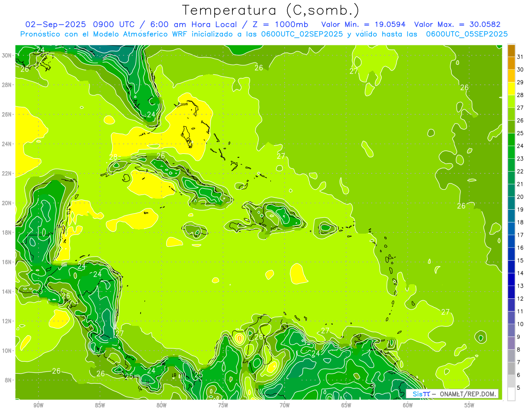Click the '8N' latitude axis label
Screen dimensions: 532x411
(9, 380)
